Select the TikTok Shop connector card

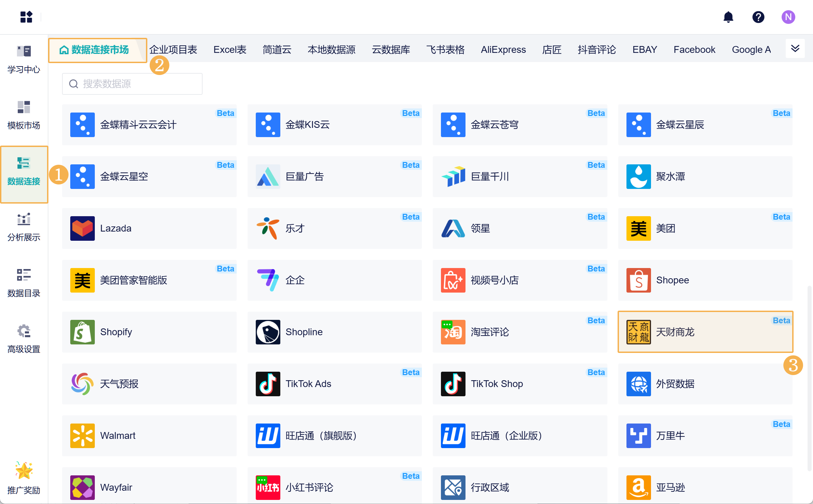(x=520, y=384)
